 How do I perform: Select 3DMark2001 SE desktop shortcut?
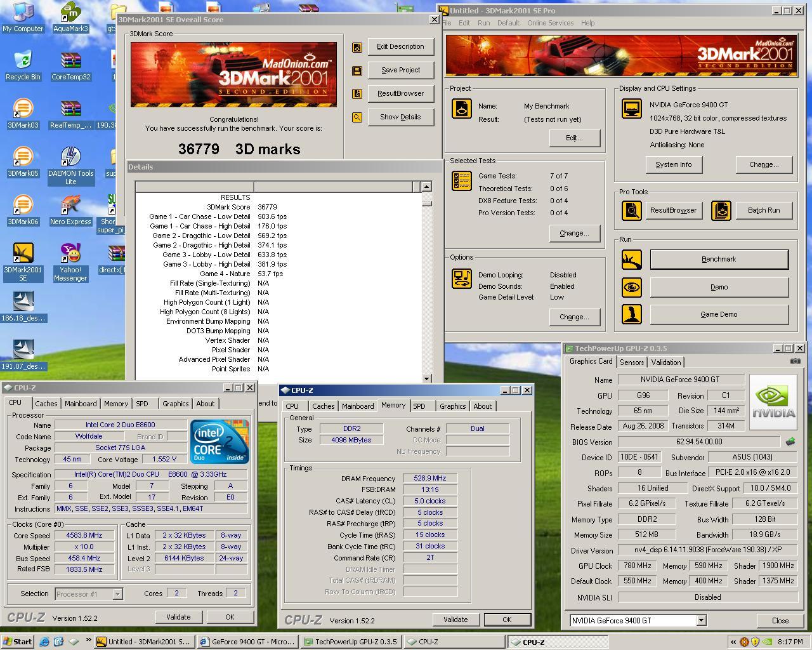point(23,262)
